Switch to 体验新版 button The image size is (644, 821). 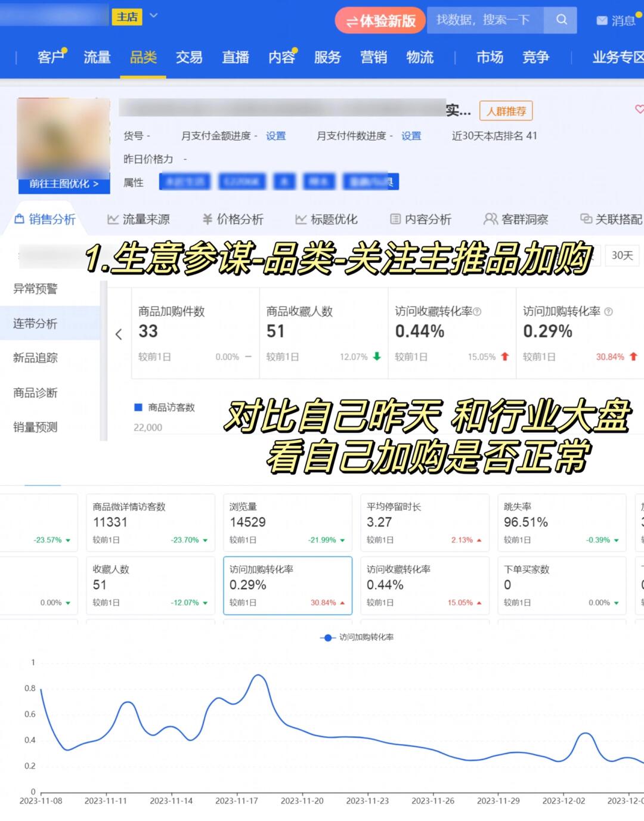point(380,21)
